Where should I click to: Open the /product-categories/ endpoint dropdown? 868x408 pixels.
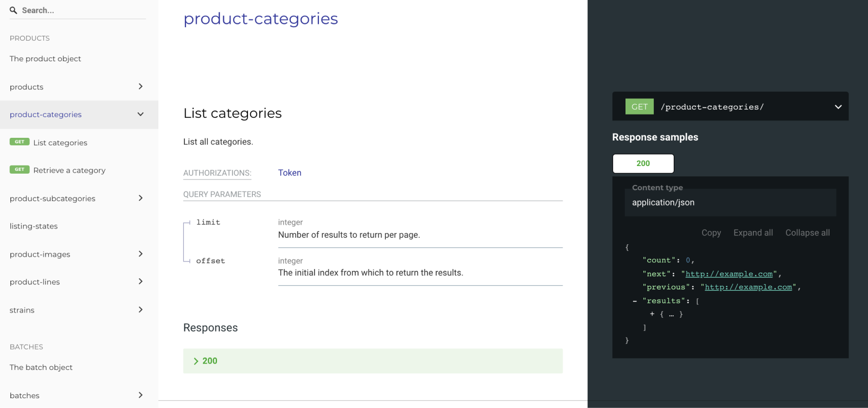(x=838, y=107)
